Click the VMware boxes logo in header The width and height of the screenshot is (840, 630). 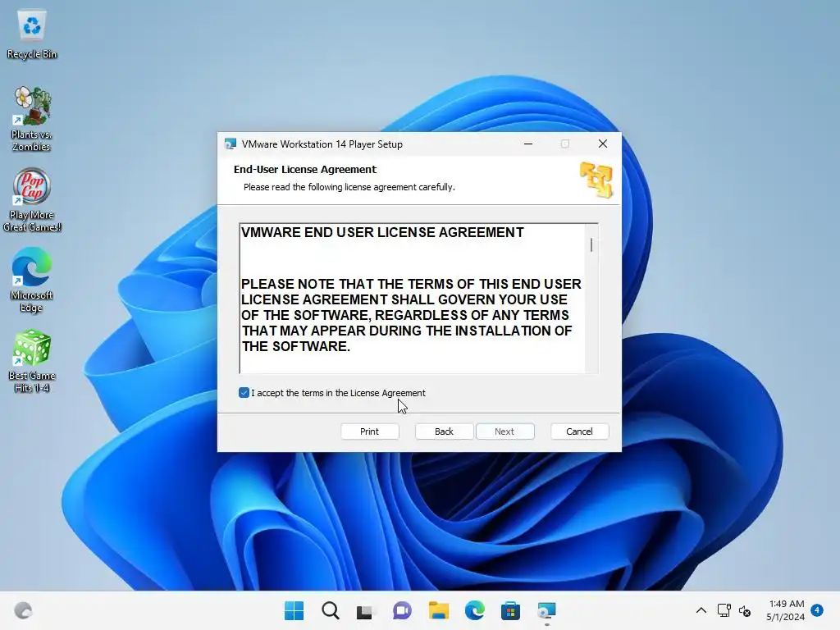coord(596,180)
